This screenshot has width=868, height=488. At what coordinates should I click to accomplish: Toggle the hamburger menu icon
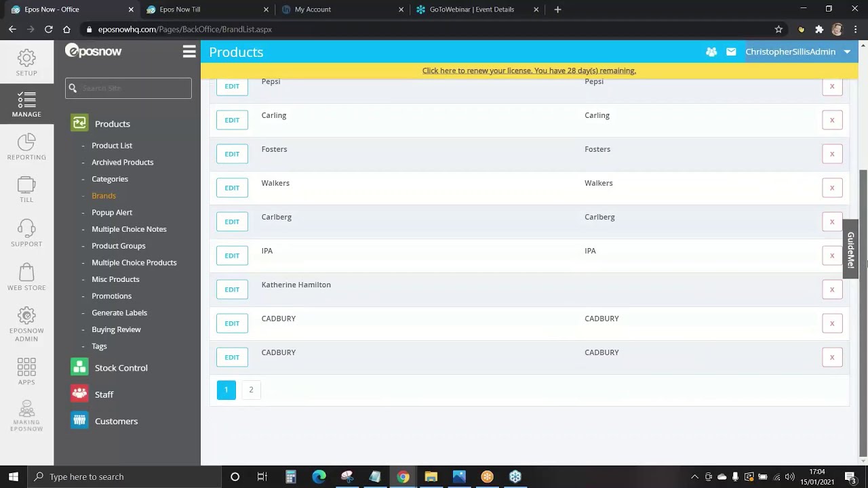[x=189, y=52]
